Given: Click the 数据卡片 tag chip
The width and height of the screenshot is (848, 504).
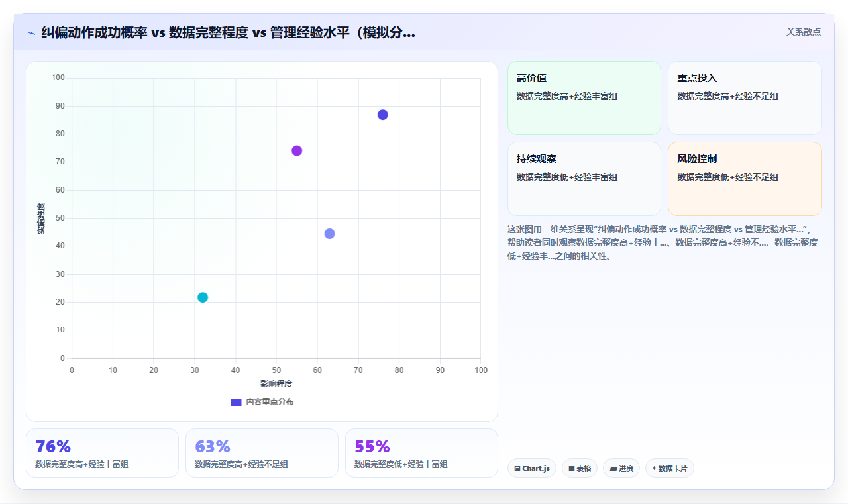Looking at the screenshot, I should (670, 468).
